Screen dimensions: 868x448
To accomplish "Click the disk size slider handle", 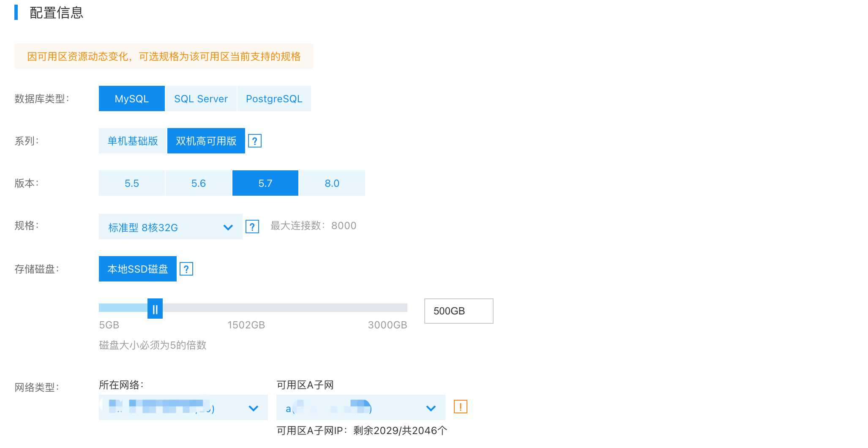I will click(155, 309).
